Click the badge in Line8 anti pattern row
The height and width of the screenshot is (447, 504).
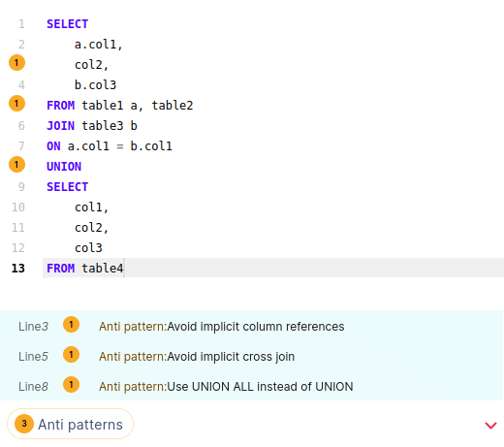pyautogui.click(x=71, y=385)
